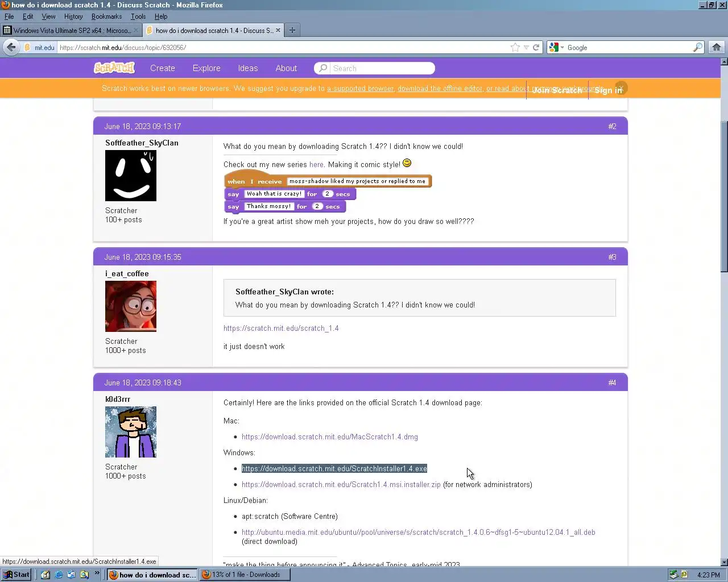Switch to the Windows Vista Ultimate SP2 tab
Image resolution: width=728 pixels, height=582 pixels.
(x=71, y=30)
